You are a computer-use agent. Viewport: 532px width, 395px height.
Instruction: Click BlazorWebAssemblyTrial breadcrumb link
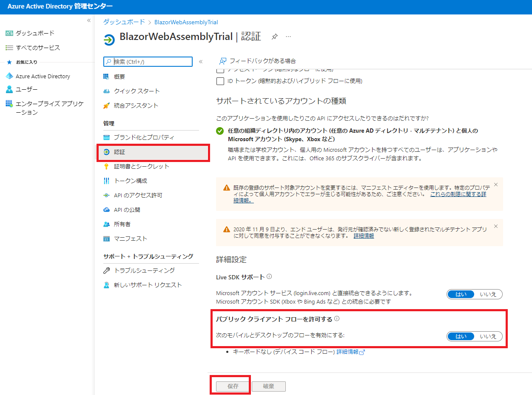(186, 22)
